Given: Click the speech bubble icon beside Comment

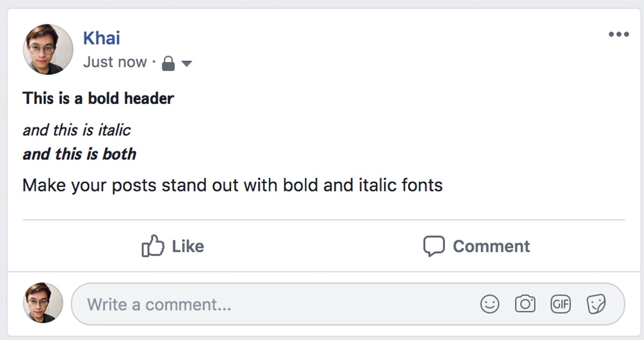Looking at the screenshot, I should point(434,246).
